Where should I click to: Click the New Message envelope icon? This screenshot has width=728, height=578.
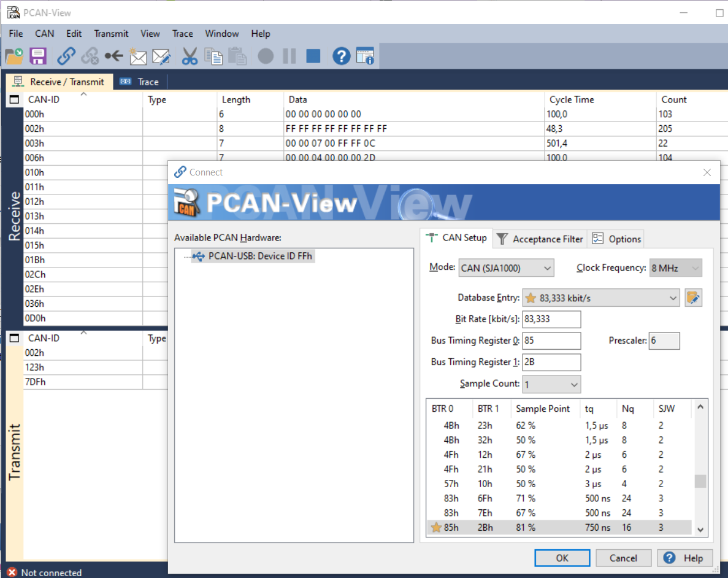(x=138, y=57)
